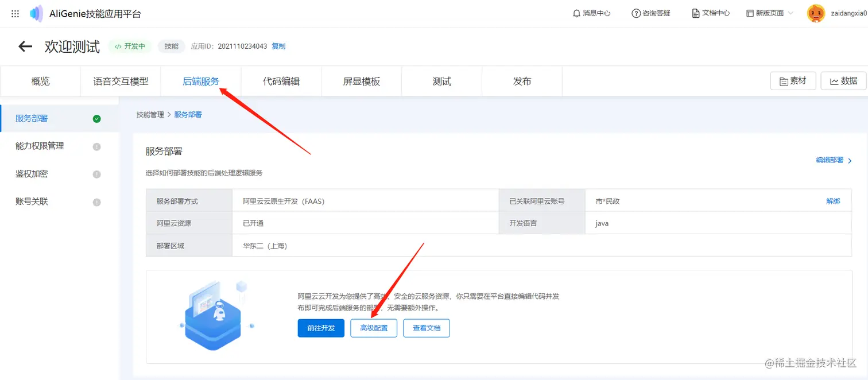Select 账号关联 in the sidebar

click(x=60, y=201)
